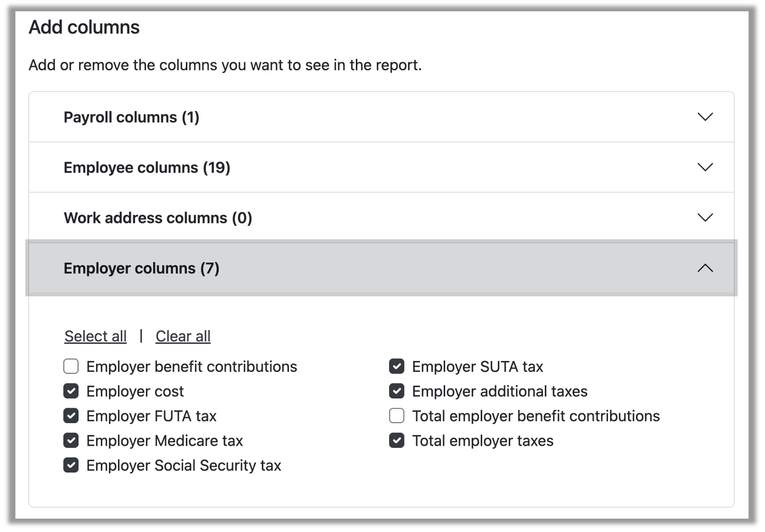Open the Payroll columns (1) section header
Image resolution: width=765 pixels, height=532 pixels.
[131, 117]
